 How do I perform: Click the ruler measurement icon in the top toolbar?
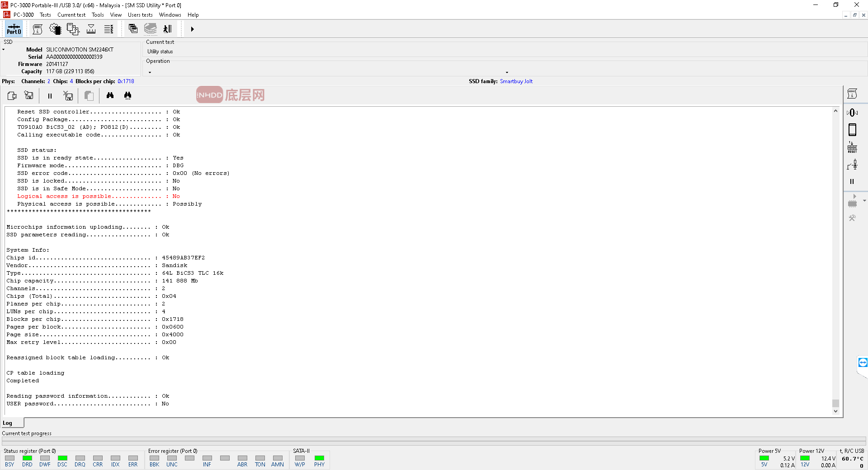(x=91, y=29)
